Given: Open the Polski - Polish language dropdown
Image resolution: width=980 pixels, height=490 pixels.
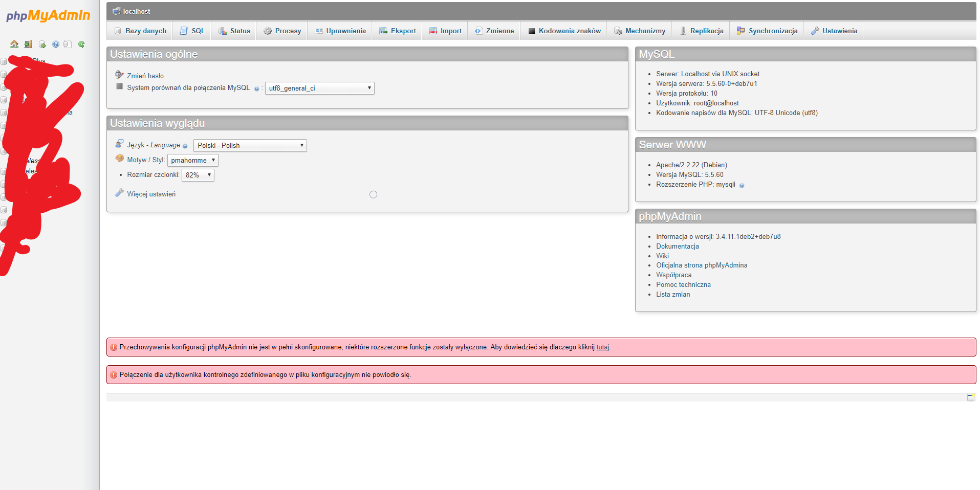Looking at the screenshot, I should (250, 146).
